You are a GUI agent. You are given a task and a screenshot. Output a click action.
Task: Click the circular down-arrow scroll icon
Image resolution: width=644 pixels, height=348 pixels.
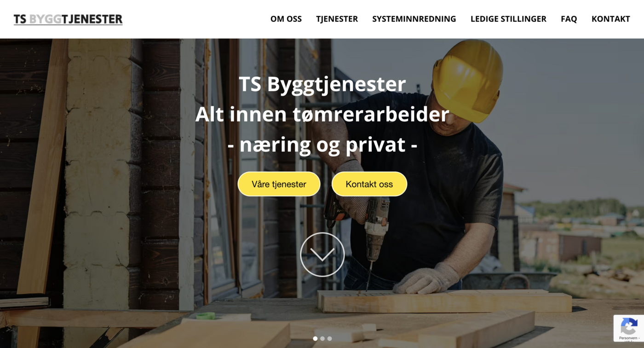pos(322,255)
